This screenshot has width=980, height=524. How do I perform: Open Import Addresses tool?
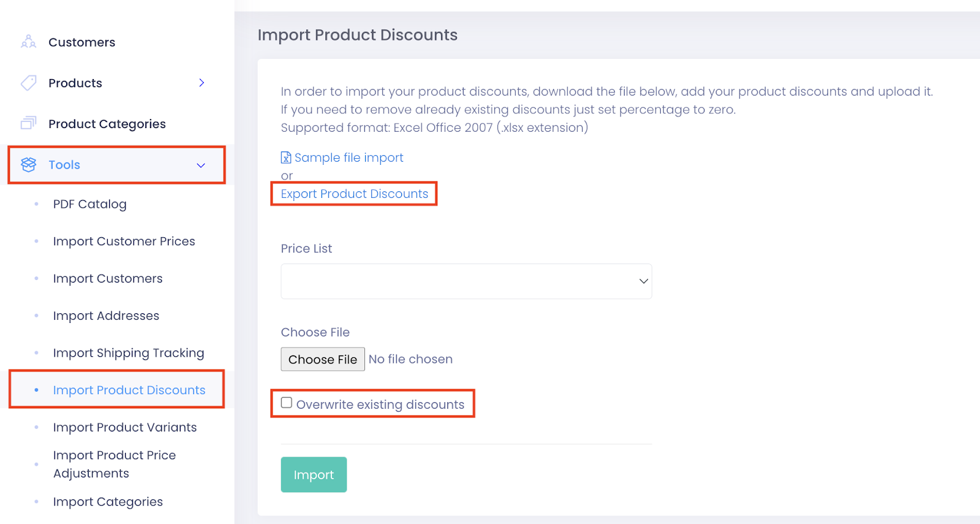pyautogui.click(x=106, y=316)
